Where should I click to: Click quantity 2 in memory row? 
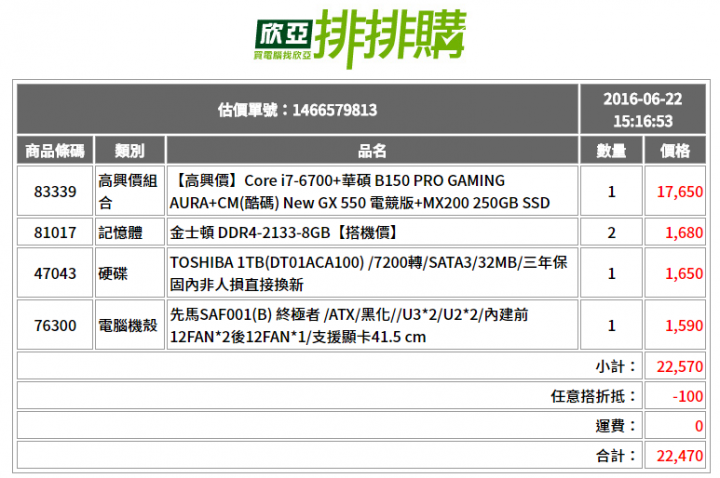[611, 232]
